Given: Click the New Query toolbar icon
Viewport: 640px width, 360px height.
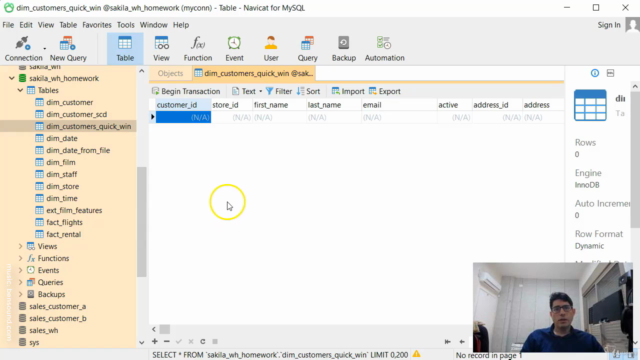Looking at the screenshot, I should click(68, 48).
